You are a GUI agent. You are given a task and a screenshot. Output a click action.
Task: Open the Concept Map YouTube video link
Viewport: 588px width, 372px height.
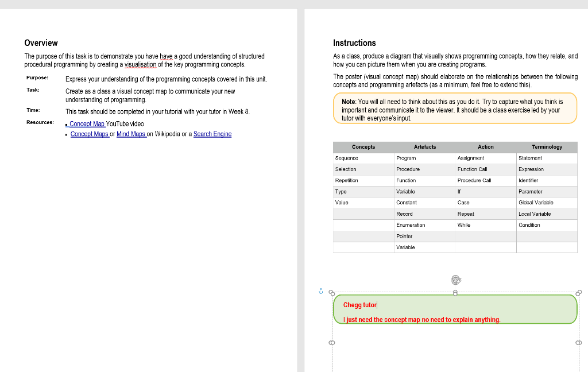[86, 123]
